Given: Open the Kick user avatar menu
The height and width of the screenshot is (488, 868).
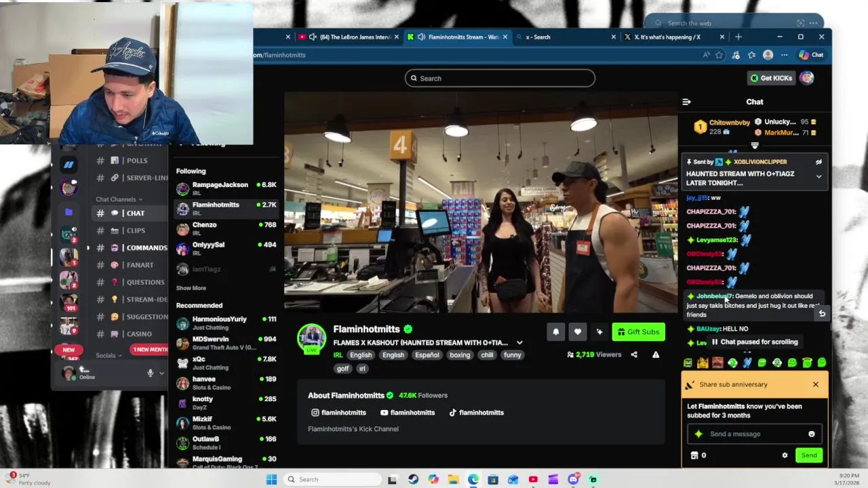Looking at the screenshot, I should [807, 78].
